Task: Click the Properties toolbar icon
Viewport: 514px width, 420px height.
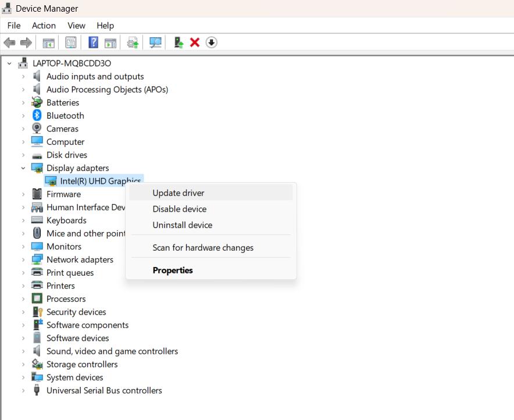Action: tap(70, 42)
